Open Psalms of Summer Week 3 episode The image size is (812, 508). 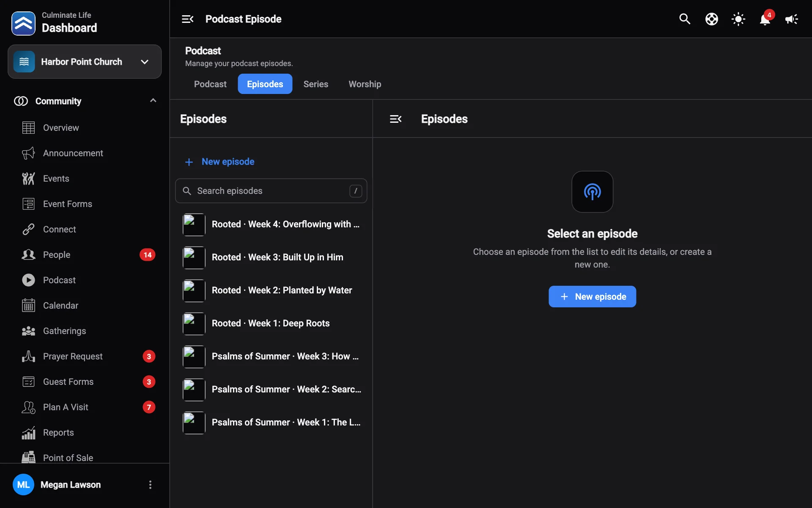(271, 356)
